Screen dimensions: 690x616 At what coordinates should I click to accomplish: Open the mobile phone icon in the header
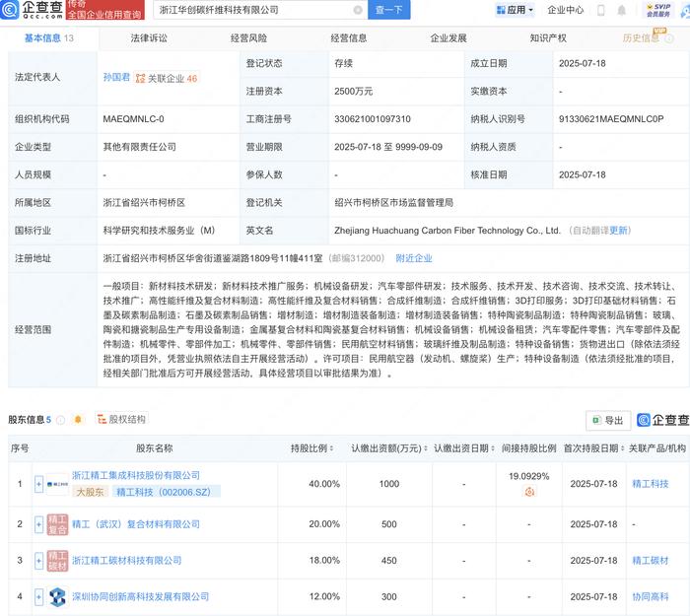pos(600,10)
